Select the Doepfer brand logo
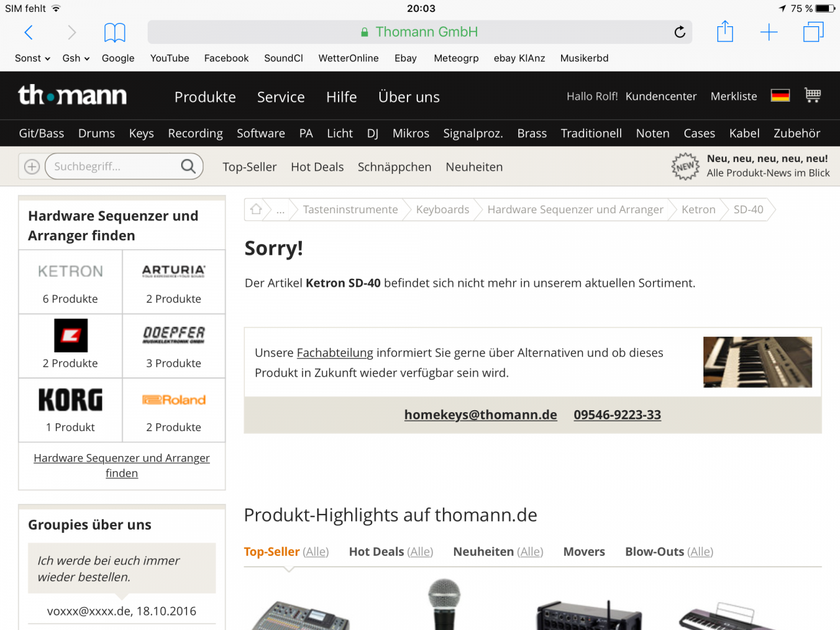 point(174,335)
